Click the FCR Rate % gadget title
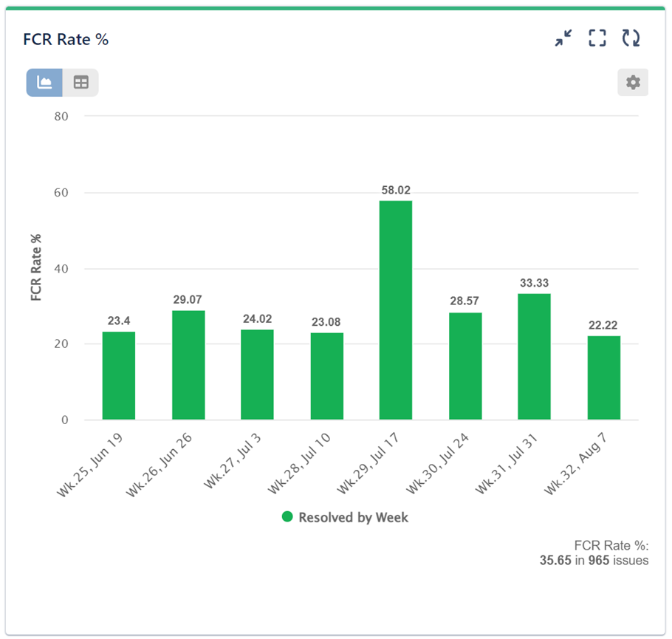 [66, 39]
